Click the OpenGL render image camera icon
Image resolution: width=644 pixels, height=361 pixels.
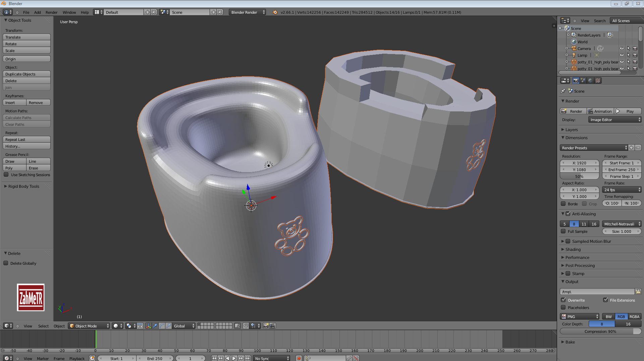(x=266, y=326)
